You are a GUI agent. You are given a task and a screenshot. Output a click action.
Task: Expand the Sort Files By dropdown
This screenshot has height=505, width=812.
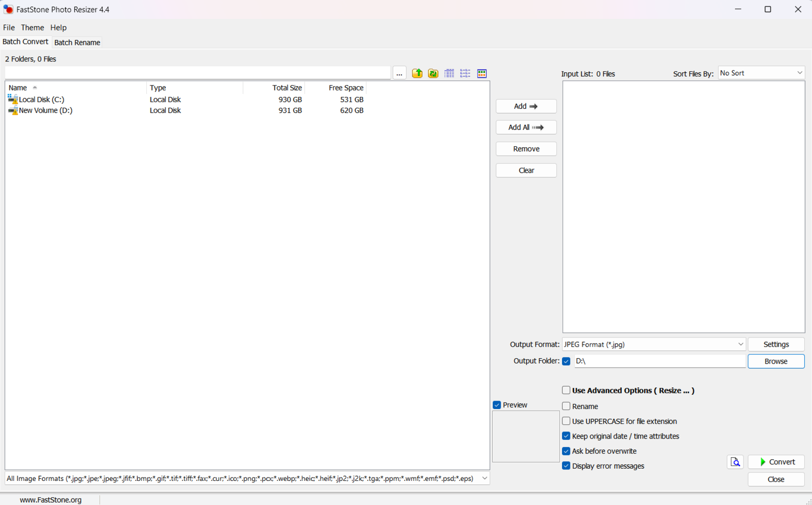(x=761, y=73)
